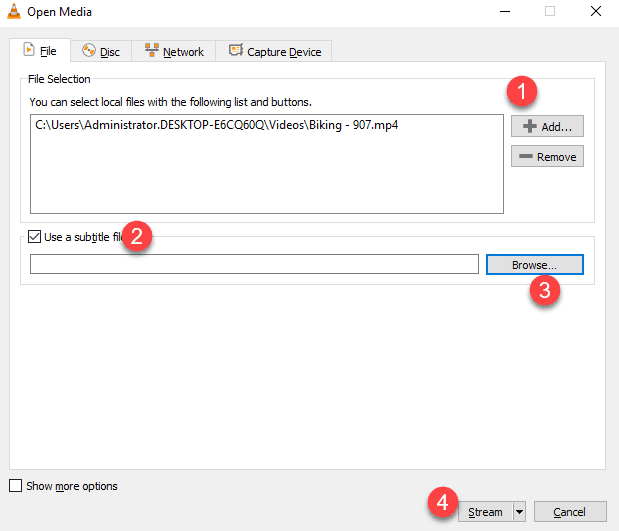Click the disc icon on the Disc tab
Viewport: 619px width, 531px height.
(89, 51)
